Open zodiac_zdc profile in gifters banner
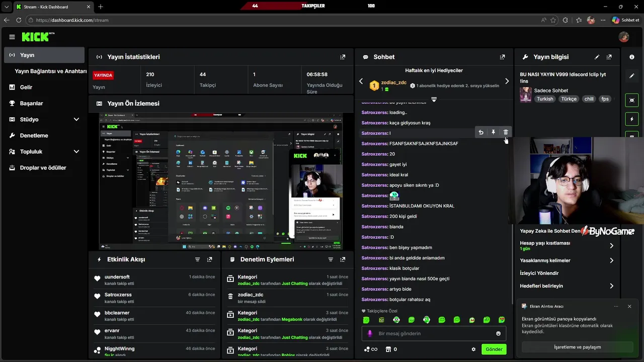Screen dimensions: 644x362 click(394, 82)
